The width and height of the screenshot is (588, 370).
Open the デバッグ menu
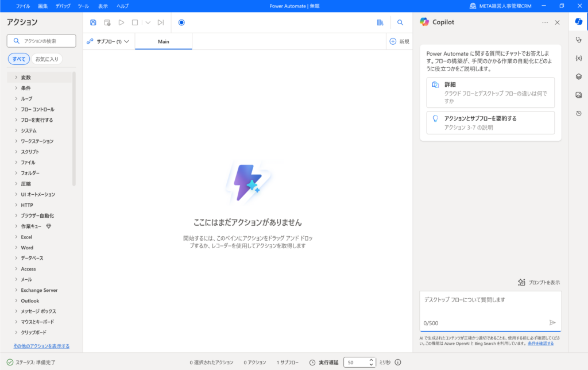(63, 6)
